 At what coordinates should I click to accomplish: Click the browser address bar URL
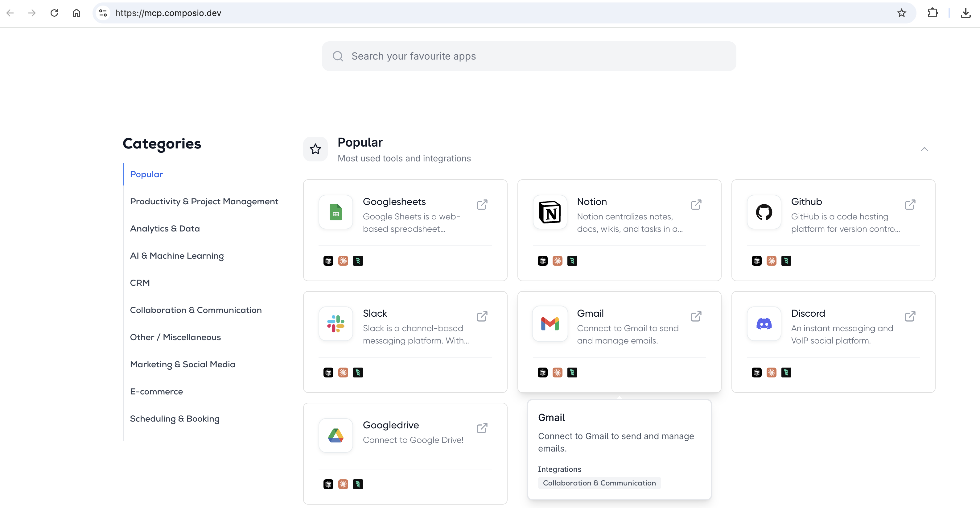(x=168, y=13)
